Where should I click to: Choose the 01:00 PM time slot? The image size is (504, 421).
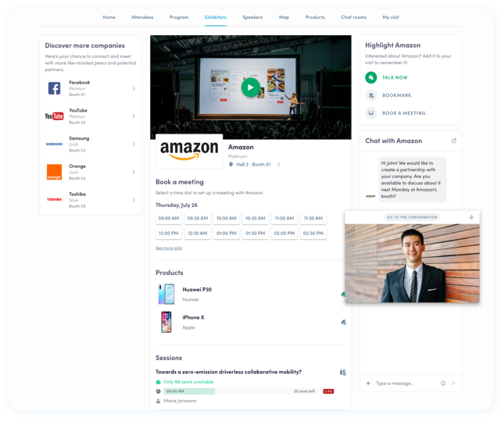[227, 234]
